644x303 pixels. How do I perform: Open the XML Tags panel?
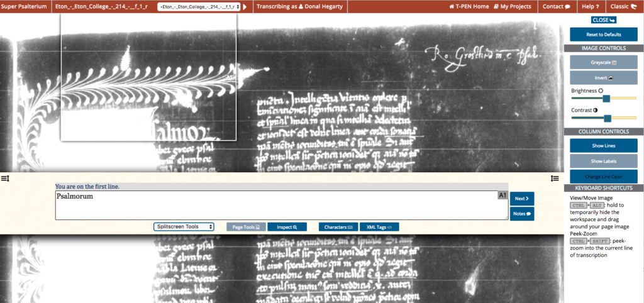click(379, 227)
